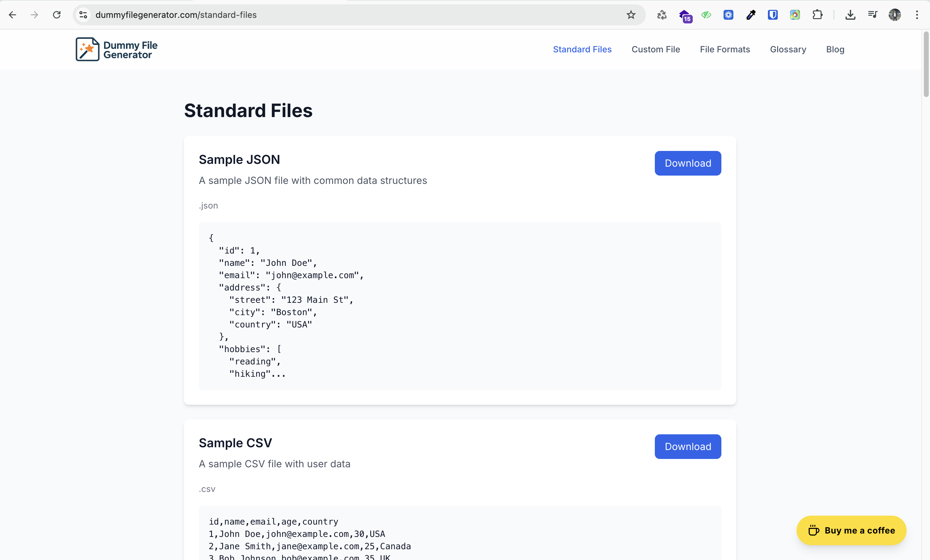Screen dimensions: 930x560
Task: Download the Sample CSV file
Action: pyautogui.click(x=687, y=446)
